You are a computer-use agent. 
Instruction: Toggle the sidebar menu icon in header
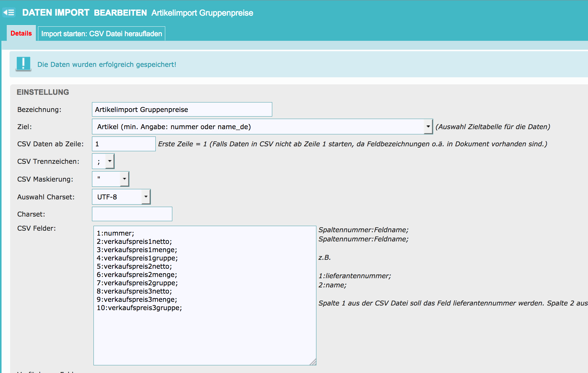[x=9, y=13]
